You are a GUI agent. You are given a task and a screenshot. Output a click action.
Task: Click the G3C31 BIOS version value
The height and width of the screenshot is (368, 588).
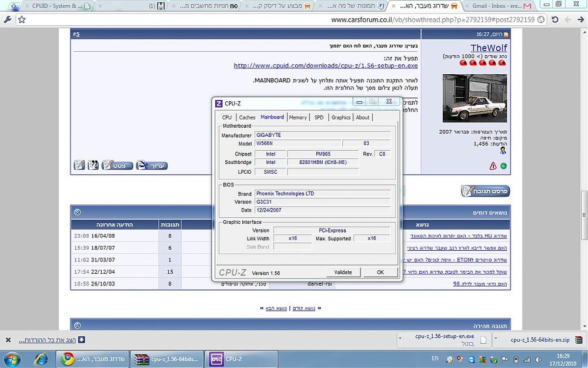(x=322, y=201)
